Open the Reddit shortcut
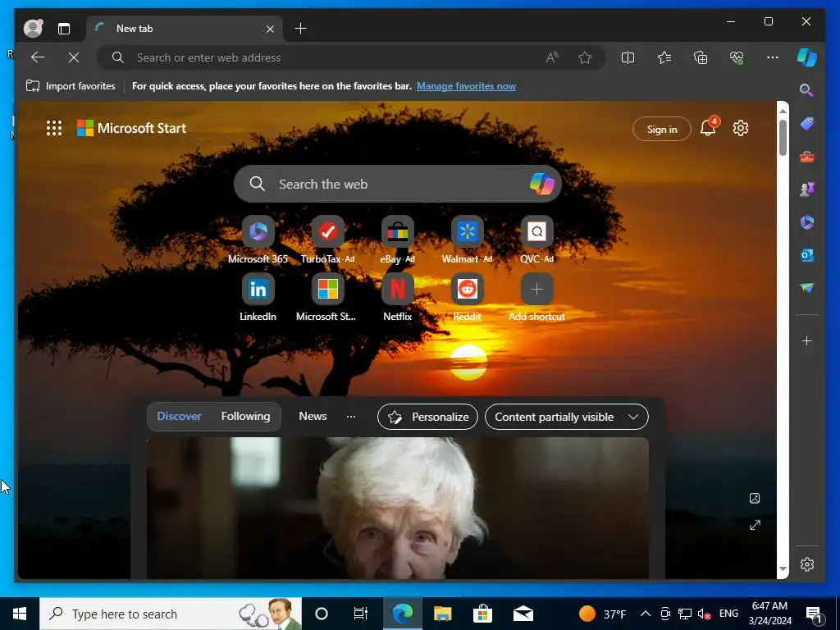 (467, 298)
